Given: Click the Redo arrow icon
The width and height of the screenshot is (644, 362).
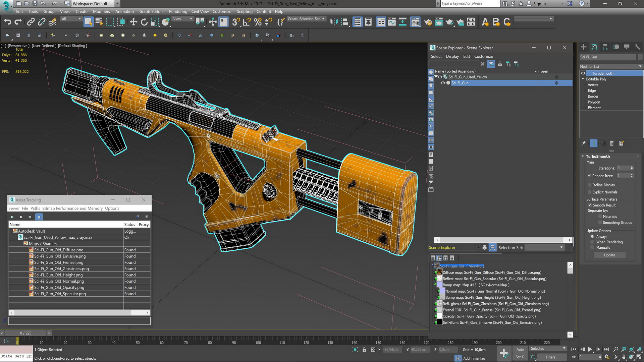Looking at the screenshot, I should coord(18,22).
